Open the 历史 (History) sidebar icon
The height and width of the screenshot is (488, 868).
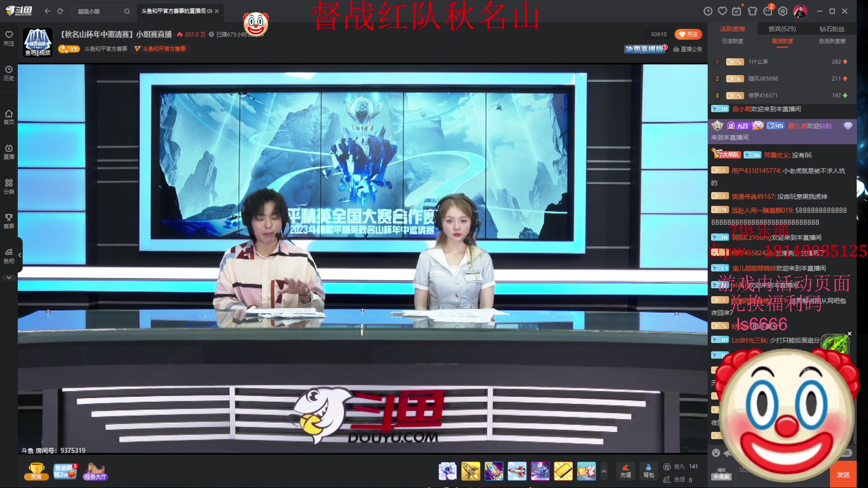coord(9,73)
